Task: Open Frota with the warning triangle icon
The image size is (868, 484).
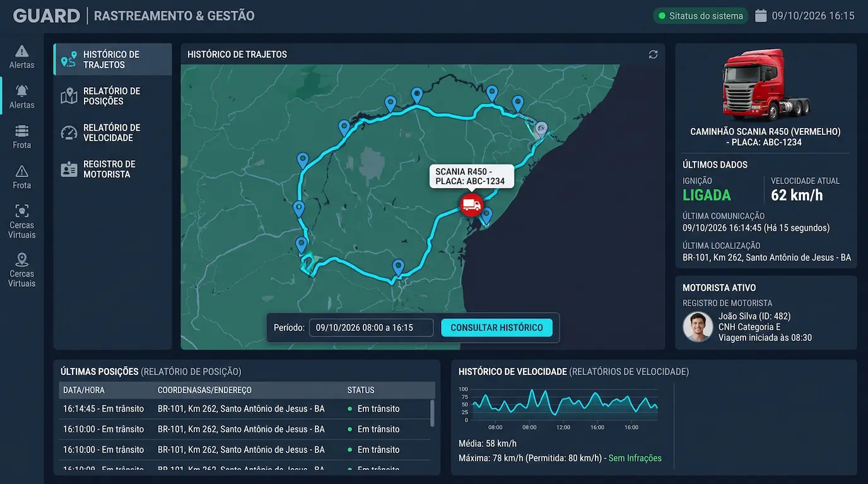Action: (21, 177)
